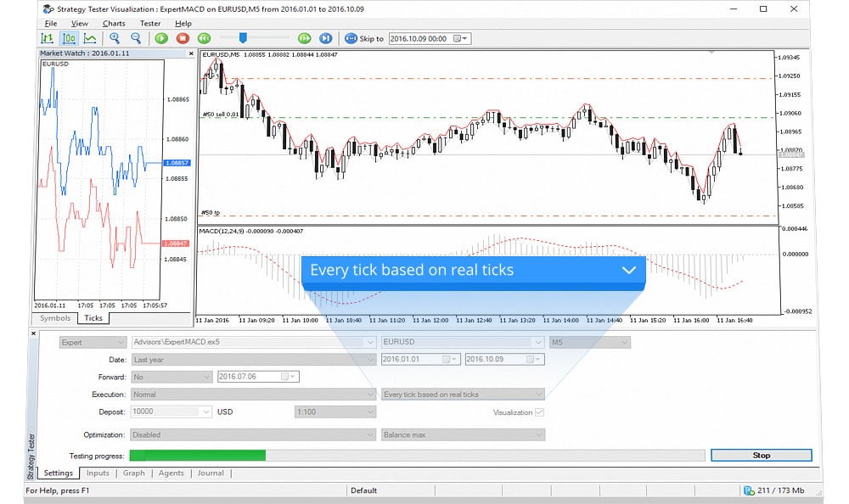Open the Forward 'No' dropdown
This screenshot has width=849, height=504.
(x=171, y=377)
